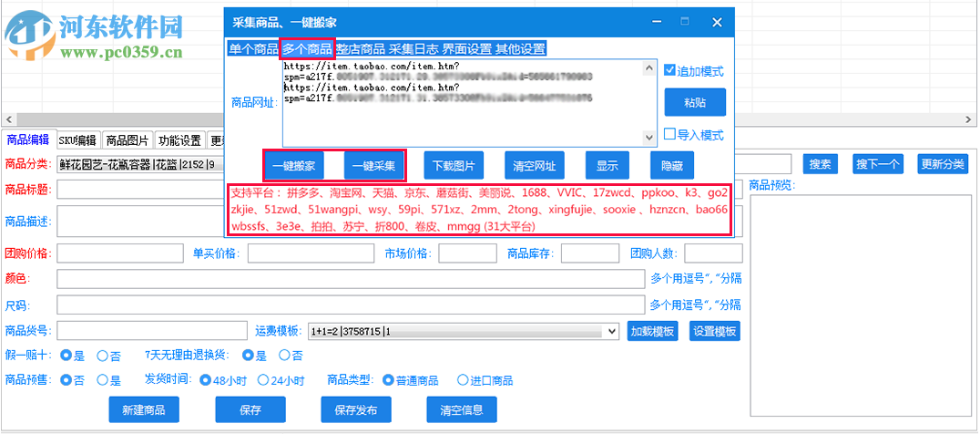Click the 颜色 input field

(x=351, y=278)
